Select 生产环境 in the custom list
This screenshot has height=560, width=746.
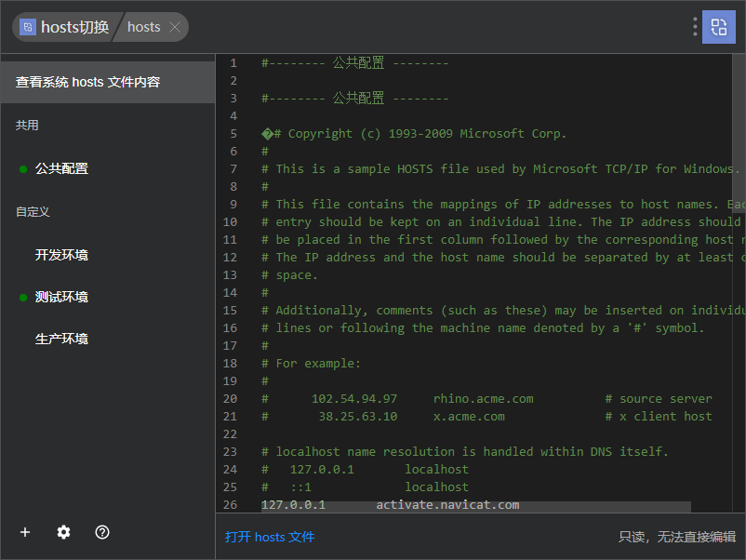[61, 339]
